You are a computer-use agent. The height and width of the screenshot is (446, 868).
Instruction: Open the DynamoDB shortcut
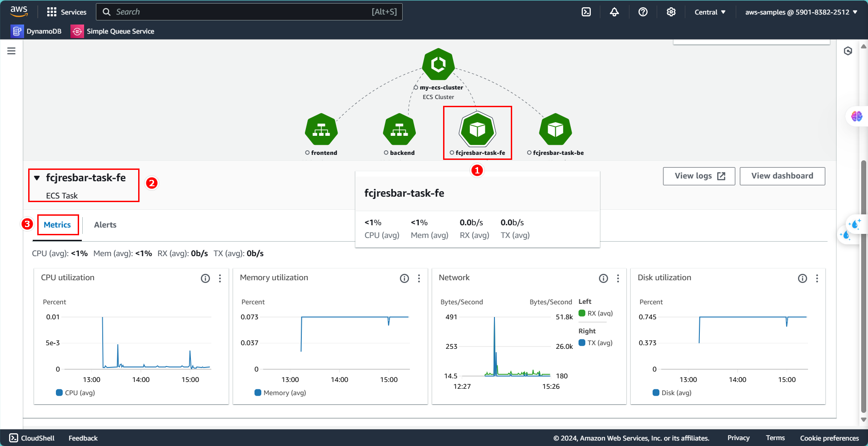[x=36, y=31]
